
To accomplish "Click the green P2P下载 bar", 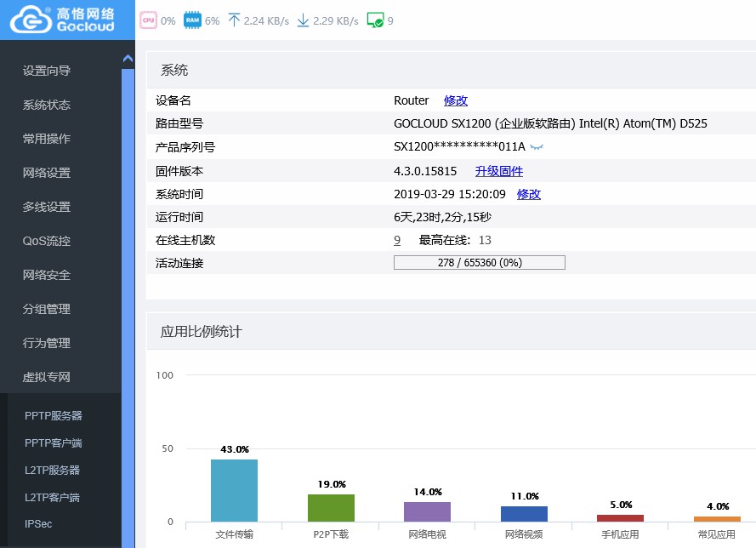I will (x=332, y=508).
